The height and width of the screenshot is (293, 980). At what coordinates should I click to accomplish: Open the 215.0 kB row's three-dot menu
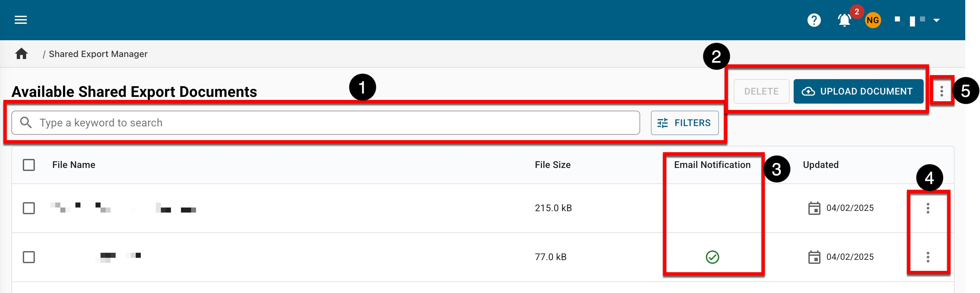(x=928, y=208)
